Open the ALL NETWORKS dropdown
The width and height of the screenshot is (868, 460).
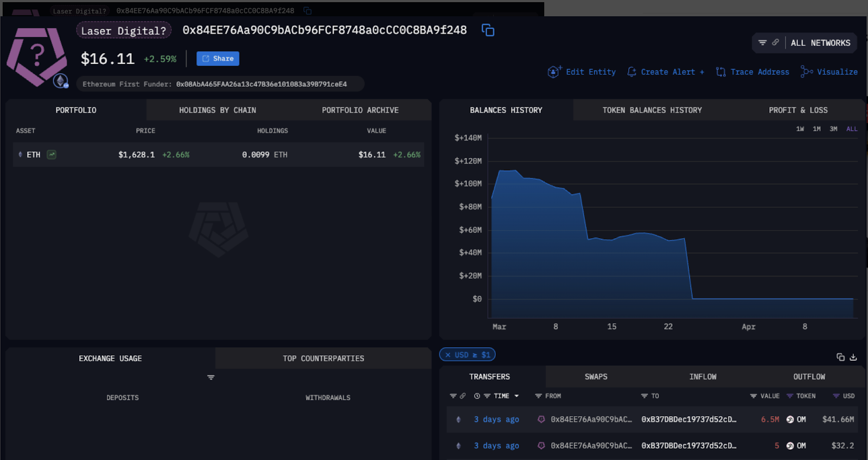coord(820,43)
